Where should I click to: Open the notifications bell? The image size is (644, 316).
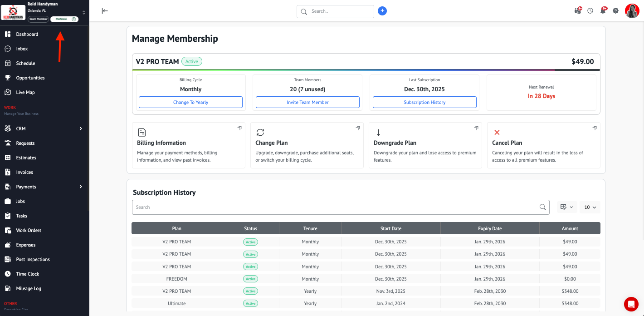point(603,11)
